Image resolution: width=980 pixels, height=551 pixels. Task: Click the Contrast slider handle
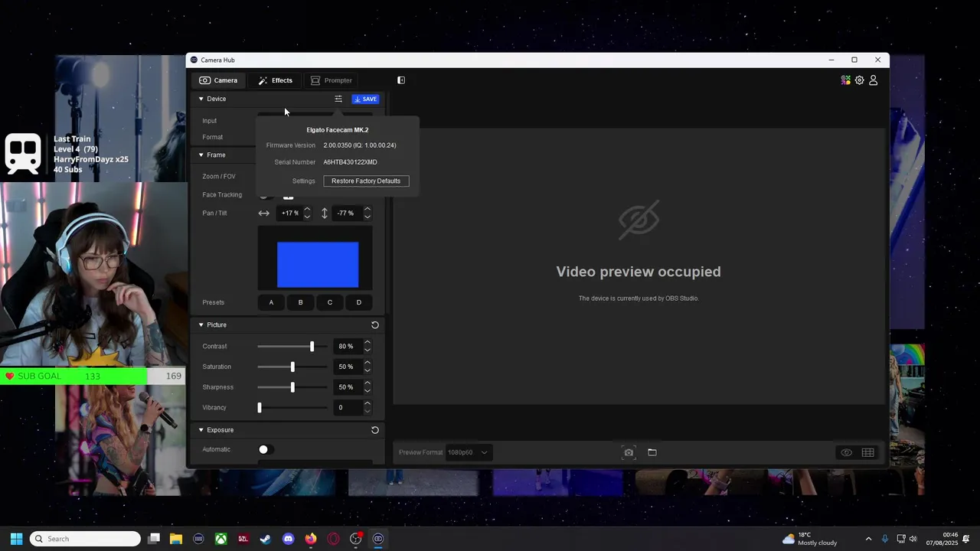tap(312, 347)
